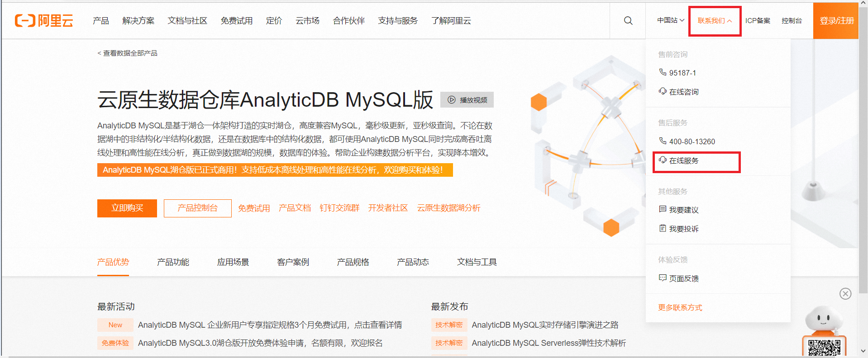Click the 我要建议 menu entry
868x358 pixels.
684,210
